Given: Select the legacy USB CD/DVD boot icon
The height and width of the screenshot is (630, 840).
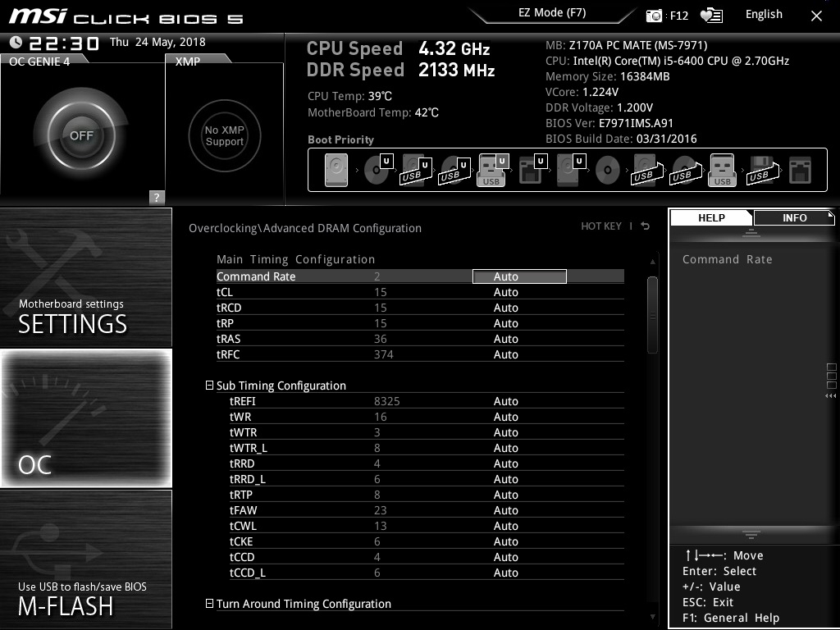Looking at the screenshot, I should (x=686, y=171).
